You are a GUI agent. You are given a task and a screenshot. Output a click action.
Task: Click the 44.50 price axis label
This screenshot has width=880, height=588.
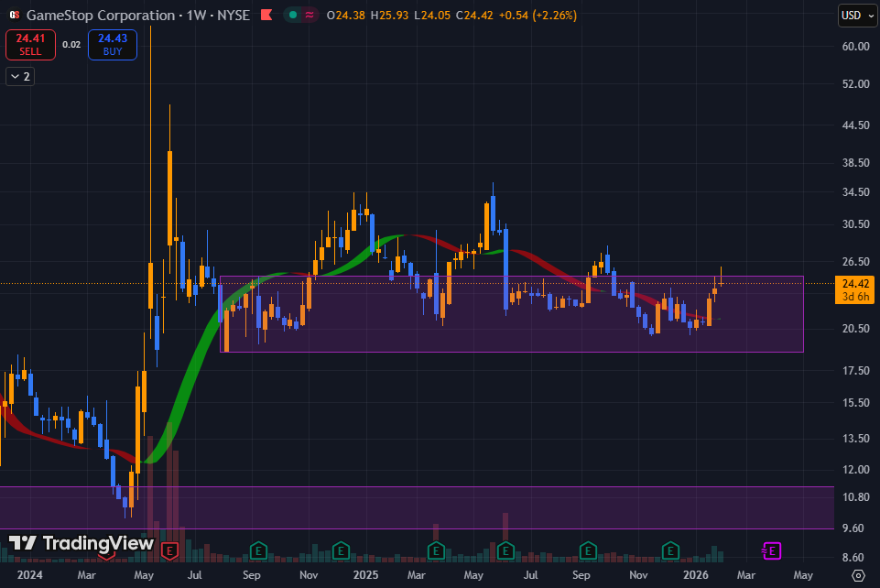(856, 125)
